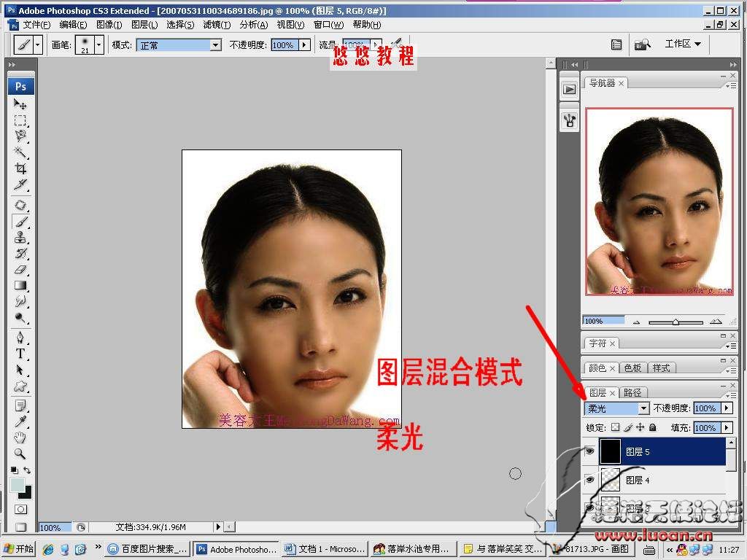Select the Move tool
This screenshot has width=747, height=560.
click(20, 104)
